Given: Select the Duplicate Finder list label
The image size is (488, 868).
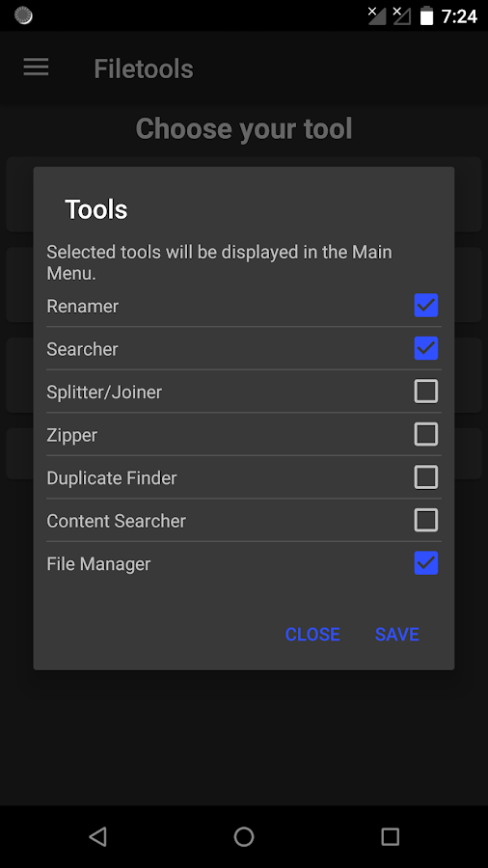Looking at the screenshot, I should click(112, 477).
